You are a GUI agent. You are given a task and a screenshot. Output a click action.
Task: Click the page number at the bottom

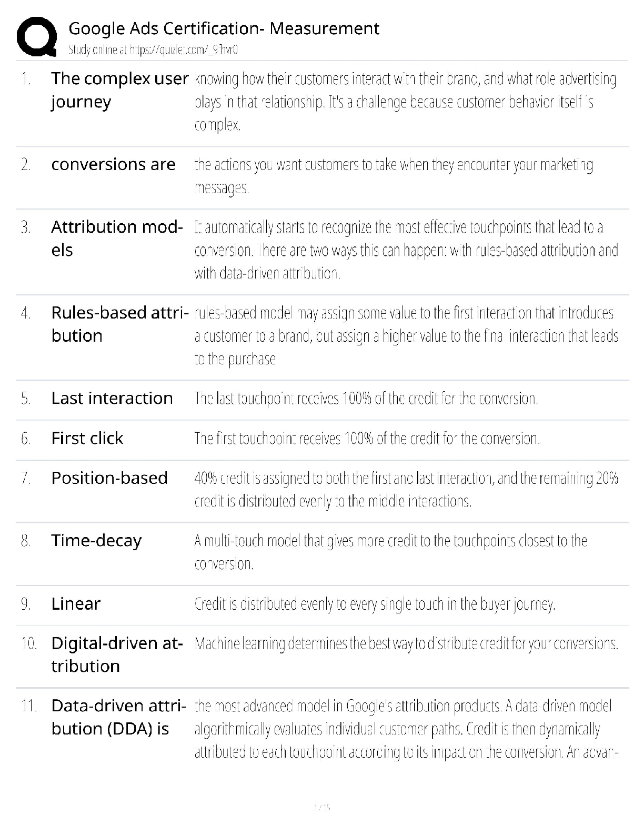[x=321, y=807]
